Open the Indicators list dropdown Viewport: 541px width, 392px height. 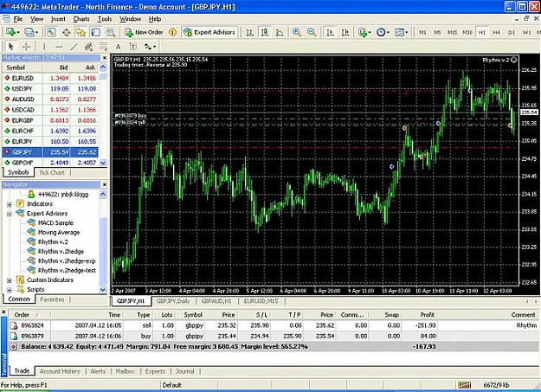point(364,32)
